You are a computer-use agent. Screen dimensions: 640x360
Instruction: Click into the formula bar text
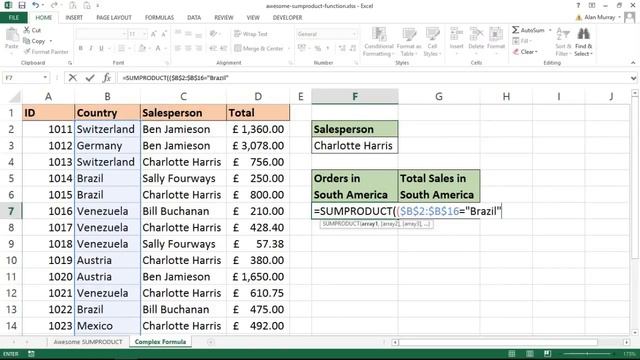pos(373,78)
